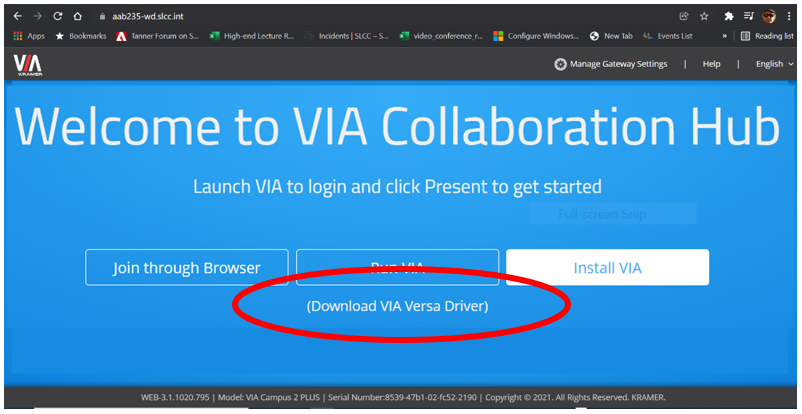The height and width of the screenshot is (414, 802).
Task: Reload the page with the refresh icon
Action: click(57, 16)
